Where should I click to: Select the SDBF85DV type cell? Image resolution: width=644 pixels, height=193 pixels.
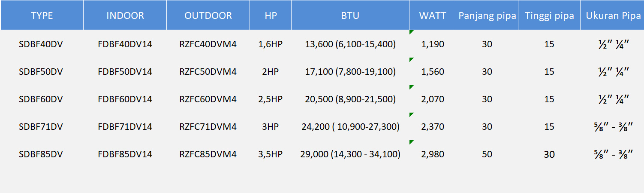pyautogui.click(x=41, y=154)
